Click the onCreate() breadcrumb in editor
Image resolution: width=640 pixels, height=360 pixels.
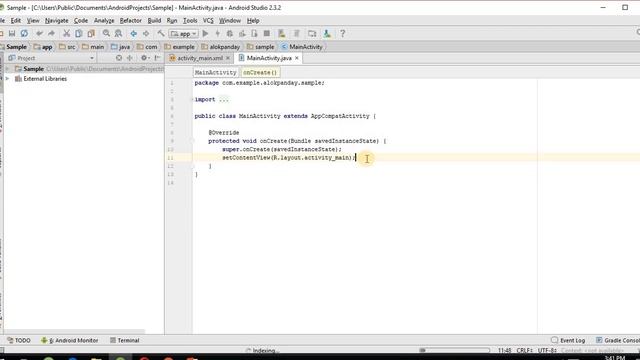click(260, 72)
